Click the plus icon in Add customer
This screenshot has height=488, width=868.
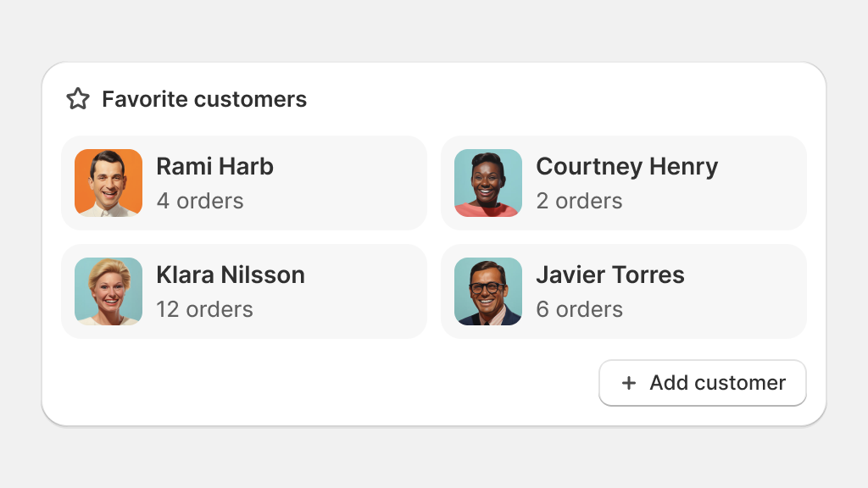click(x=629, y=383)
